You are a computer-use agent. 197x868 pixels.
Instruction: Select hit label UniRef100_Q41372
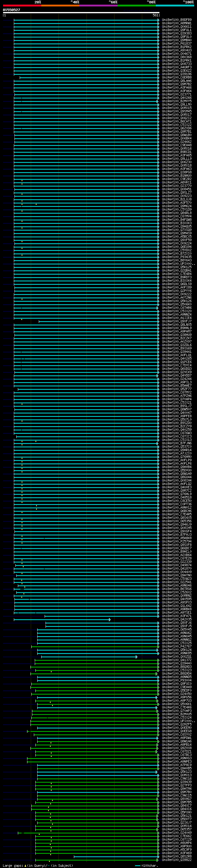tap(176, 660)
